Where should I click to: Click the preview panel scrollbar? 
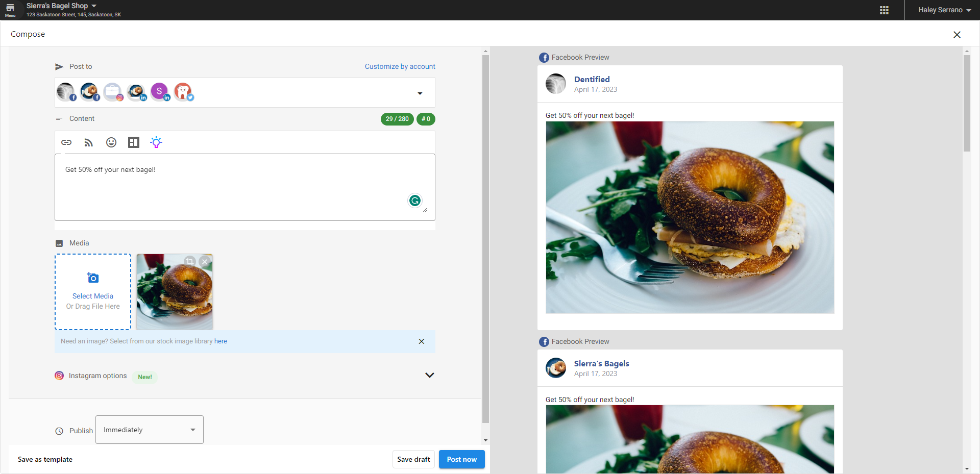[x=967, y=103]
